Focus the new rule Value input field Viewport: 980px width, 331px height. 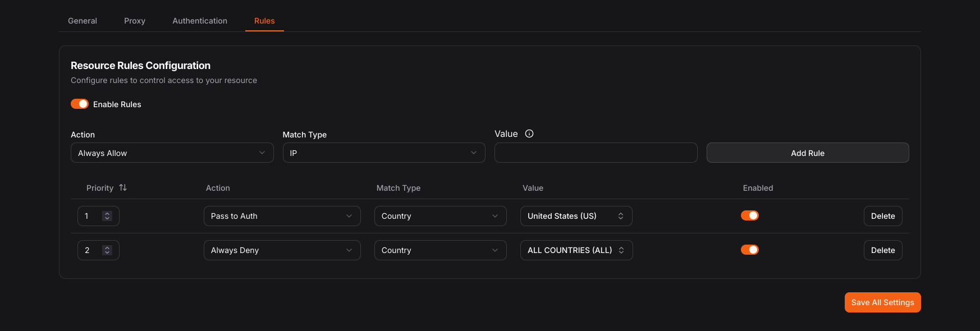596,153
